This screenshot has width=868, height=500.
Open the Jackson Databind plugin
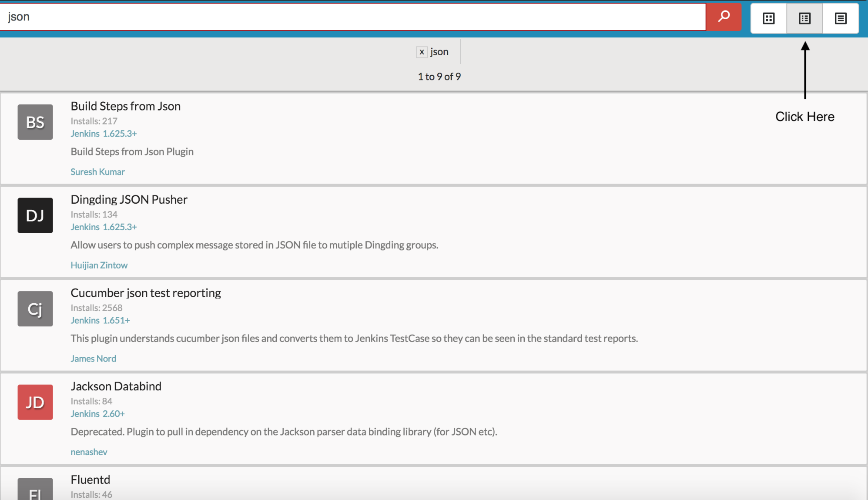(x=116, y=386)
